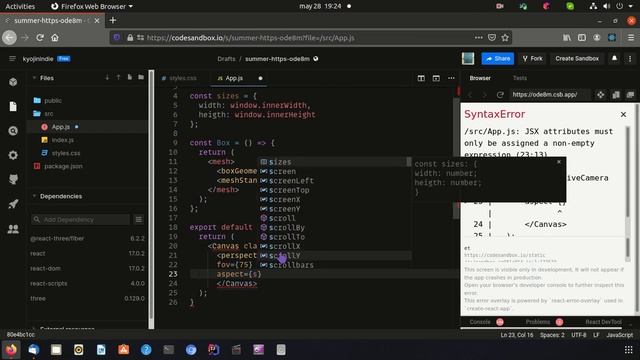
Task: Switch to the Tests tab
Action: (520, 78)
